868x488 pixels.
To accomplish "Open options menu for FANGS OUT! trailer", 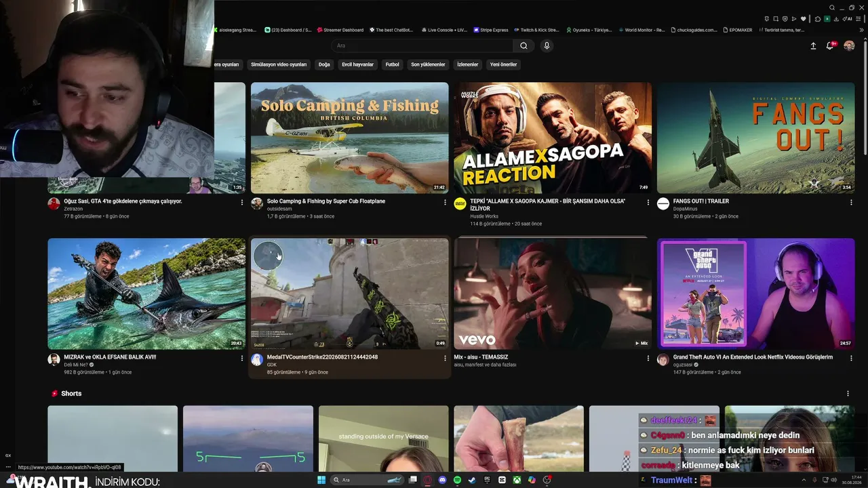I will [851, 202].
